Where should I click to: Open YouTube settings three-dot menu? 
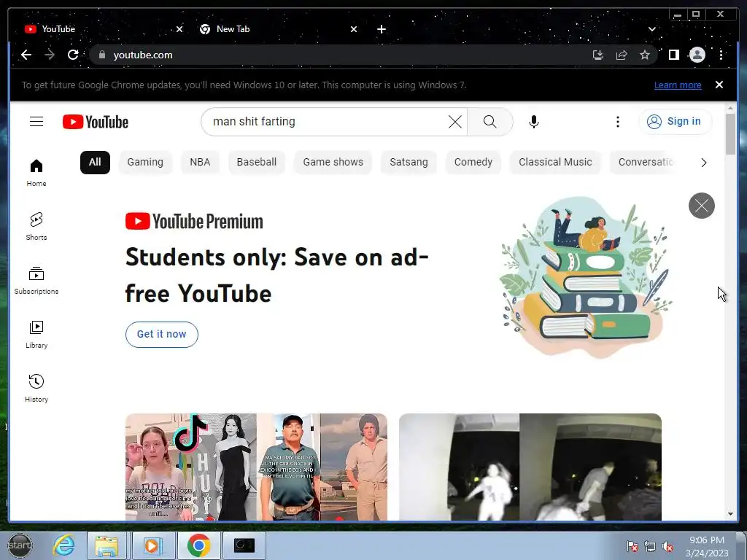point(617,122)
